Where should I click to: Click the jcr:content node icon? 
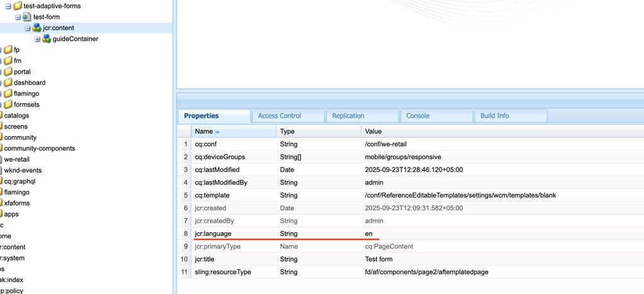click(x=37, y=28)
